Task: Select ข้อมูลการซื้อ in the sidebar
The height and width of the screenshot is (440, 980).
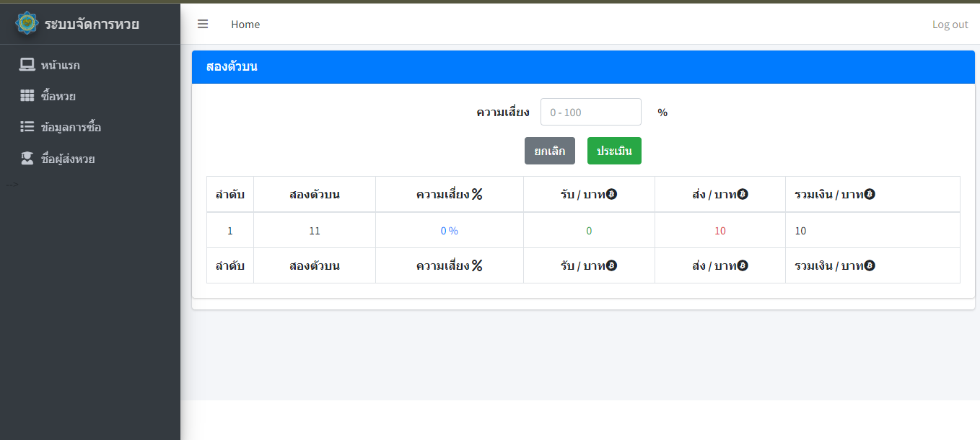Action: (71, 127)
